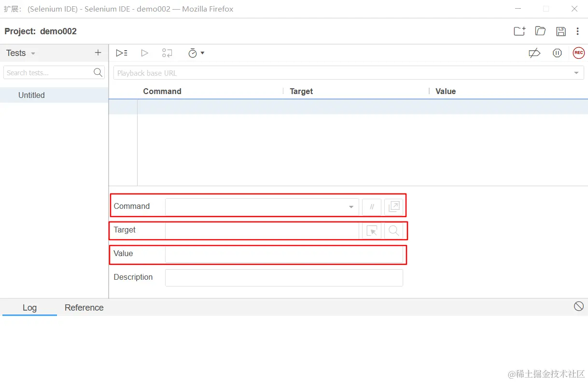The height and width of the screenshot is (382, 588).
Task: Switch to the Log tab
Action: coord(29,308)
